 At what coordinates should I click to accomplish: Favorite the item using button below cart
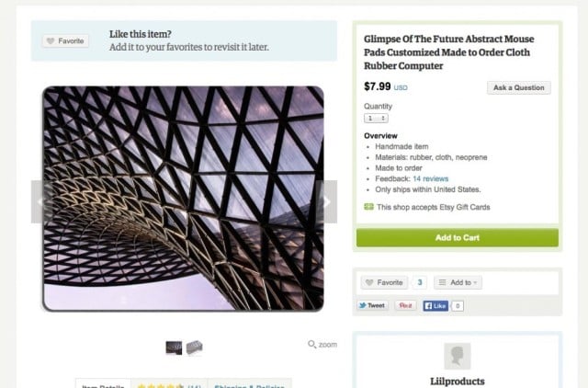tap(382, 282)
